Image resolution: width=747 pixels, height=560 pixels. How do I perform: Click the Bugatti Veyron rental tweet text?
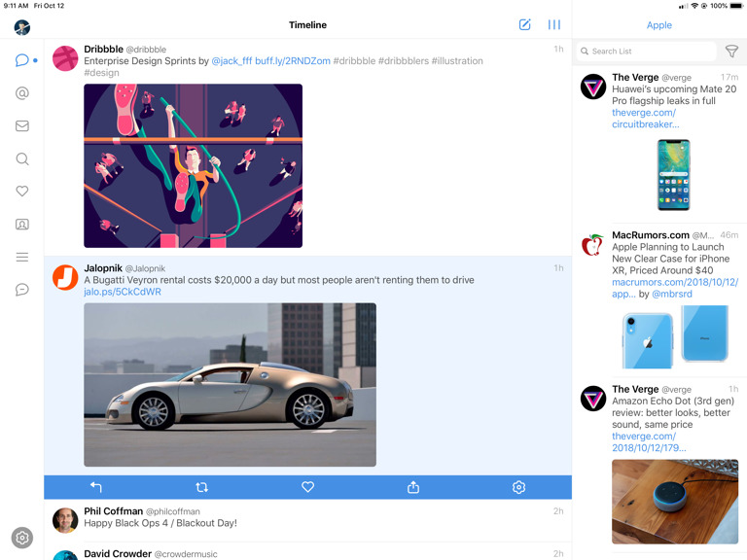click(279, 280)
